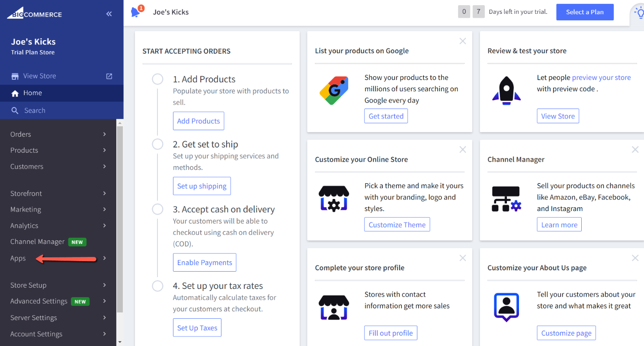
Task: Click the Google shopping tag icon
Action: click(x=334, y=90)
